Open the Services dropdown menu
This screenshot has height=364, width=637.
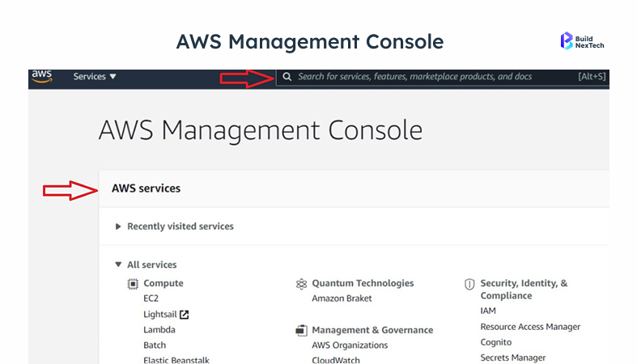(x=95, y=76)
